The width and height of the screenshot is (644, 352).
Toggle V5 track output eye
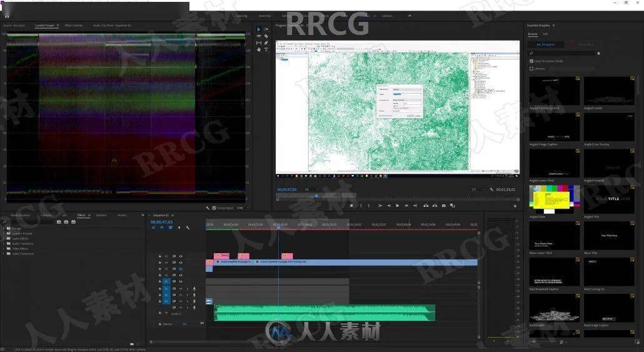181,256
